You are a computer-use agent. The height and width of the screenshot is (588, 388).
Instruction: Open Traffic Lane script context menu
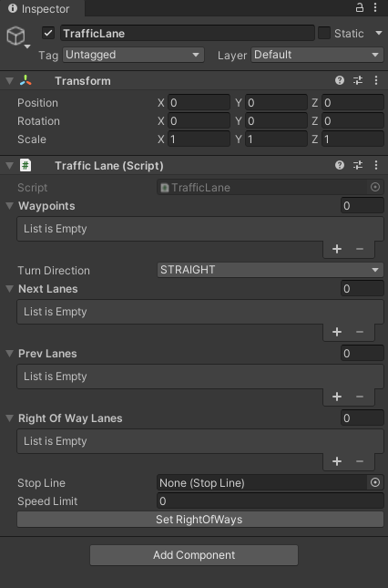[376, 165]
